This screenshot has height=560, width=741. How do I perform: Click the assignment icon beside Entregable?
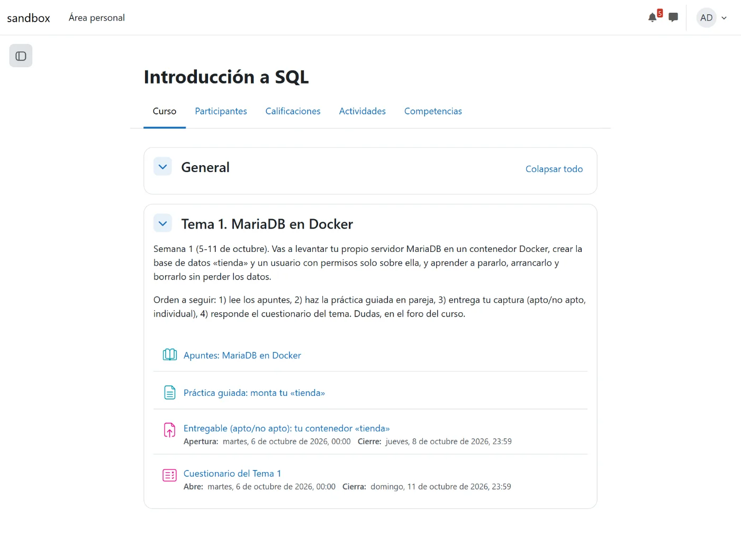click(169, 430)
